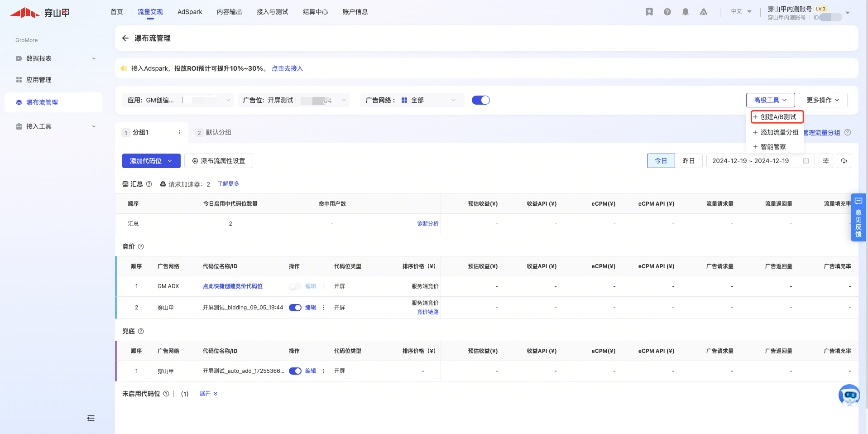Open the 点击去接入 link

pyautogui.click(x=287, y=68)
